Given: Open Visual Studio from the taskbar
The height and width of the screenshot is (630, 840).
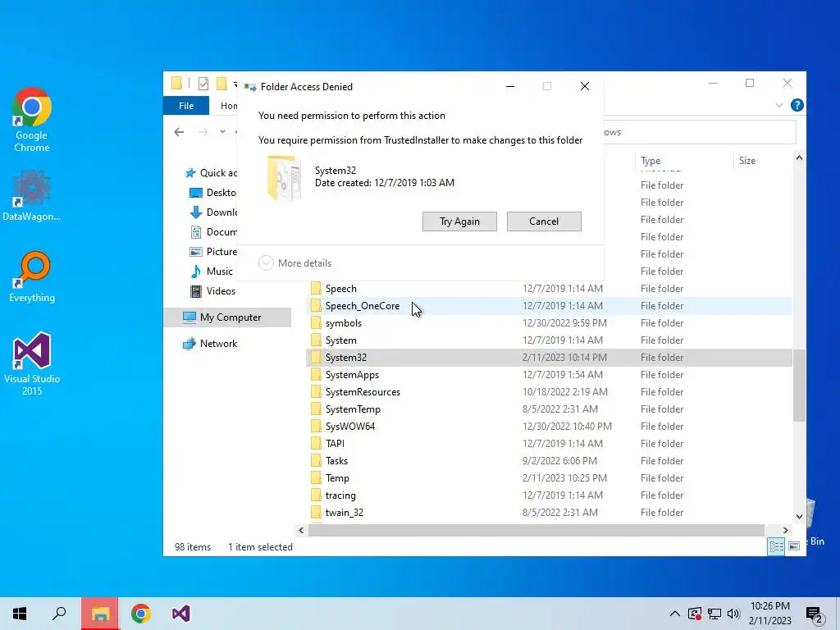Looking at the screenshot, I should (x=181, y=614).
